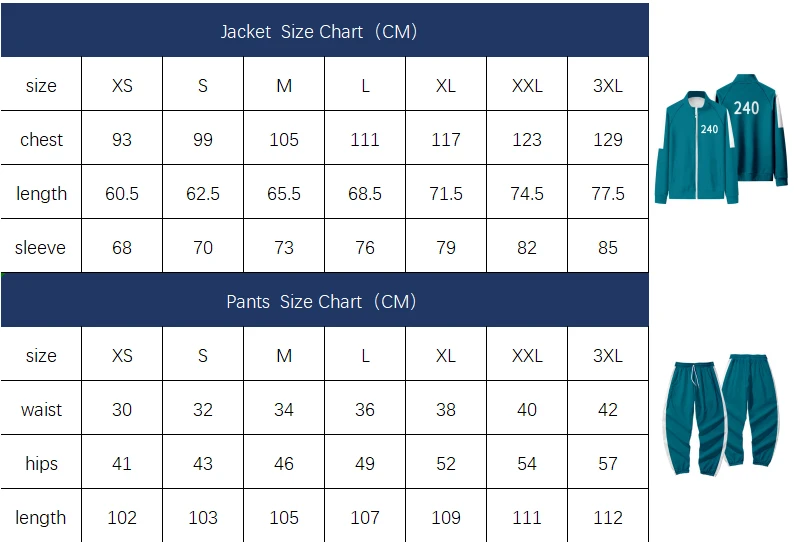Click pants length value 107 for L
This screenshot has width=794, height=542.
[365, 518]
